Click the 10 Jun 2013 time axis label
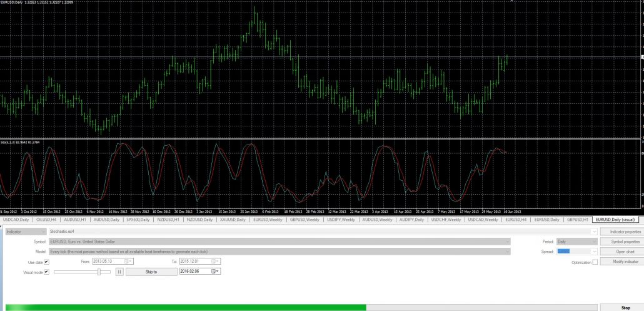Screen dimensions: 644x311 512,212
